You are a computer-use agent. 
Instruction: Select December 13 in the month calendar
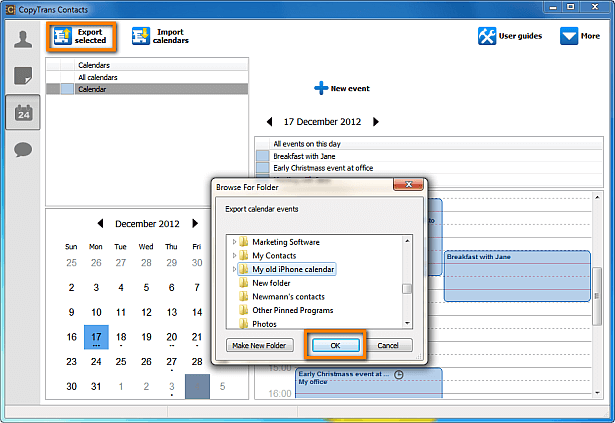(171, 312)
